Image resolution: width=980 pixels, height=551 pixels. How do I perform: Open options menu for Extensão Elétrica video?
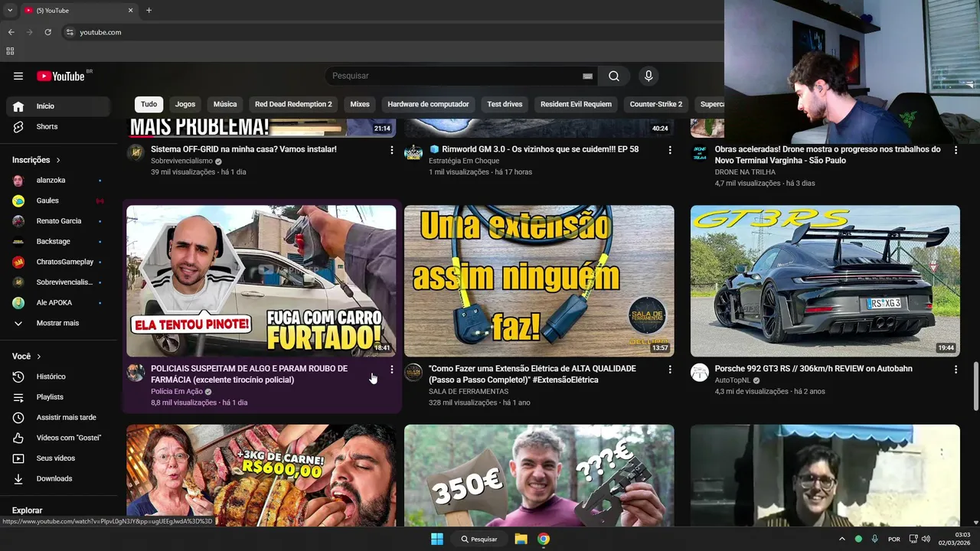tap(670, 370)
